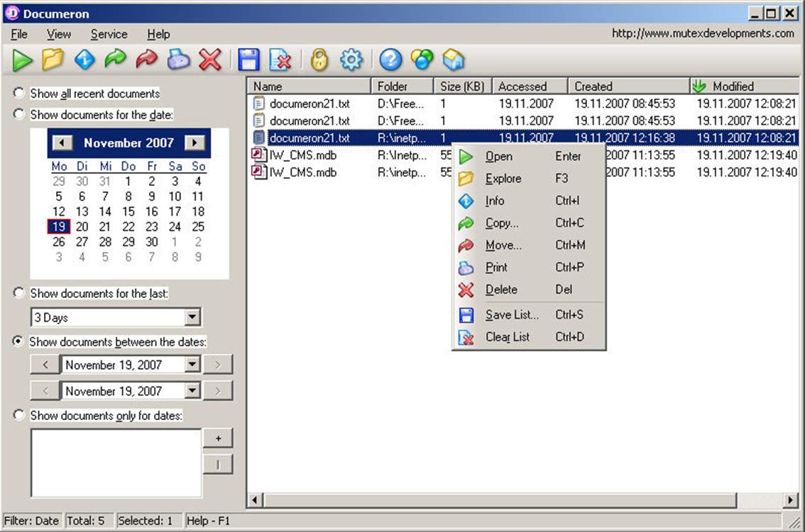Select 'Show documents for the date' option

pyautogui.click(x=19, y=114)
